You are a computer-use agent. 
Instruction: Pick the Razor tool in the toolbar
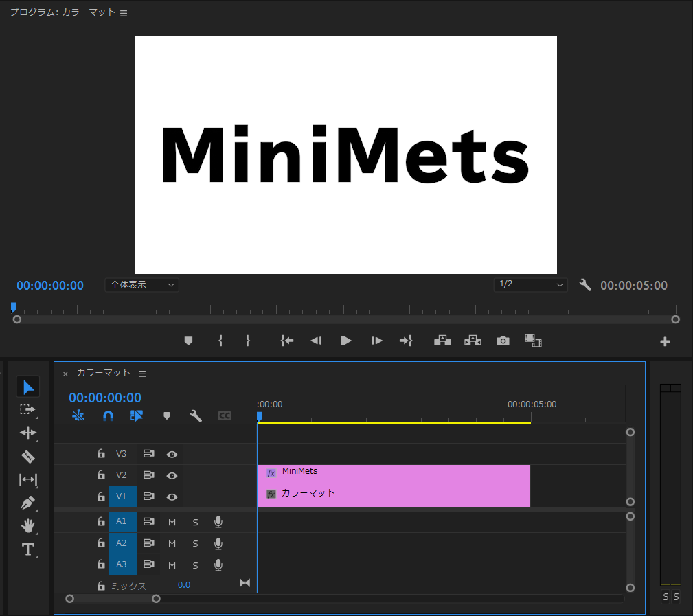[27, 457]
